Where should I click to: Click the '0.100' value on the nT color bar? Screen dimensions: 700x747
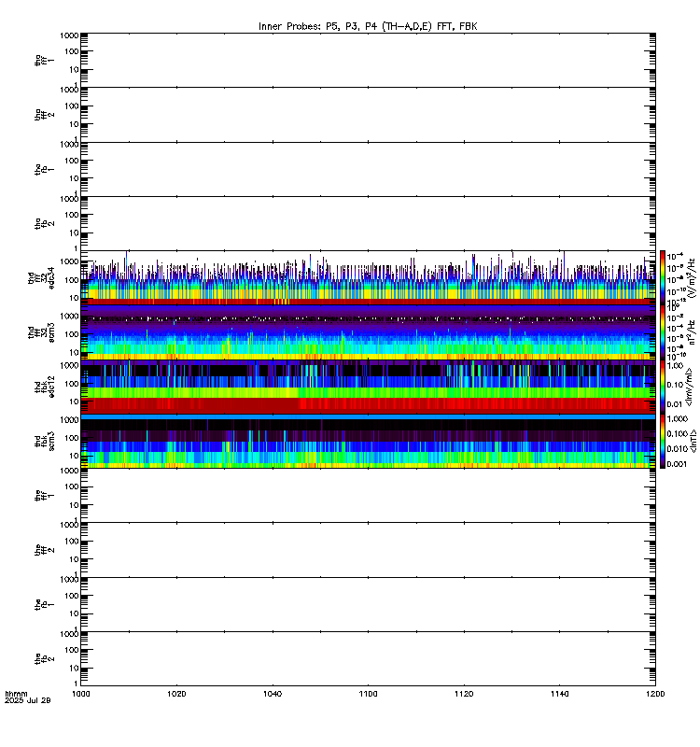click(678, 434)
